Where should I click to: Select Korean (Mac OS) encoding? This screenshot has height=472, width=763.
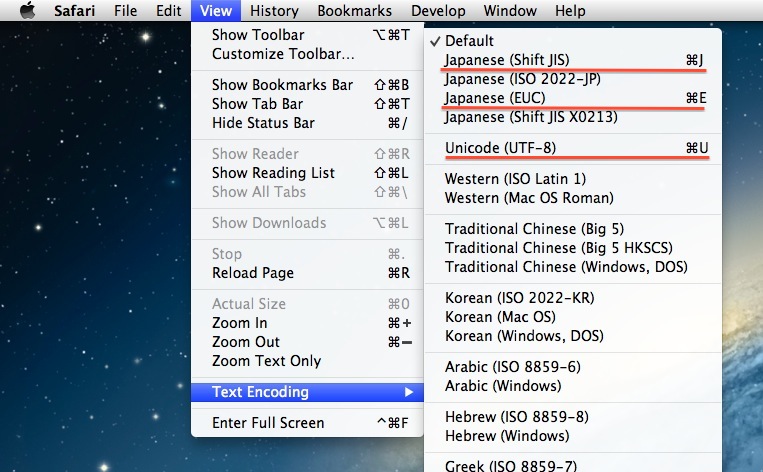click(573, 317)
